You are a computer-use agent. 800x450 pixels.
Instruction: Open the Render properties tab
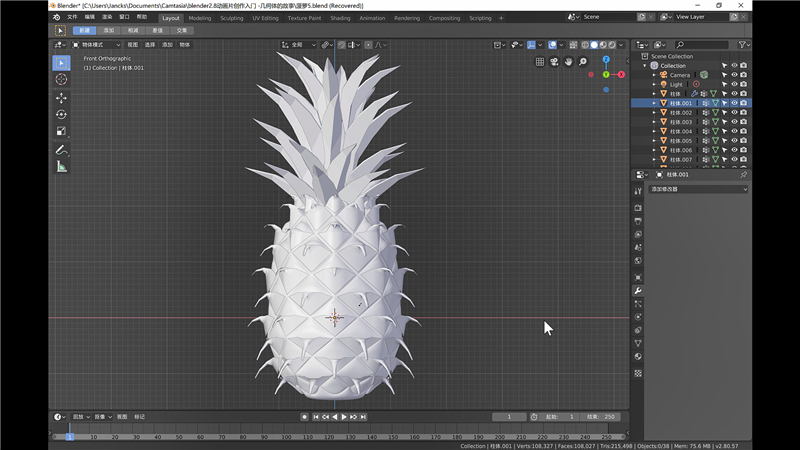(638, 208)
